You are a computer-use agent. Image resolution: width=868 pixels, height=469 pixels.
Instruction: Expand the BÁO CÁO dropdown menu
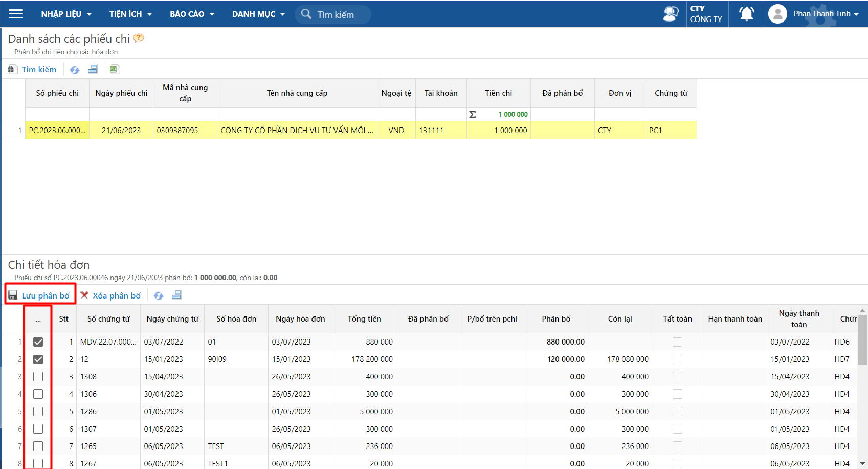pyautogui.click(x=192, y=14)
